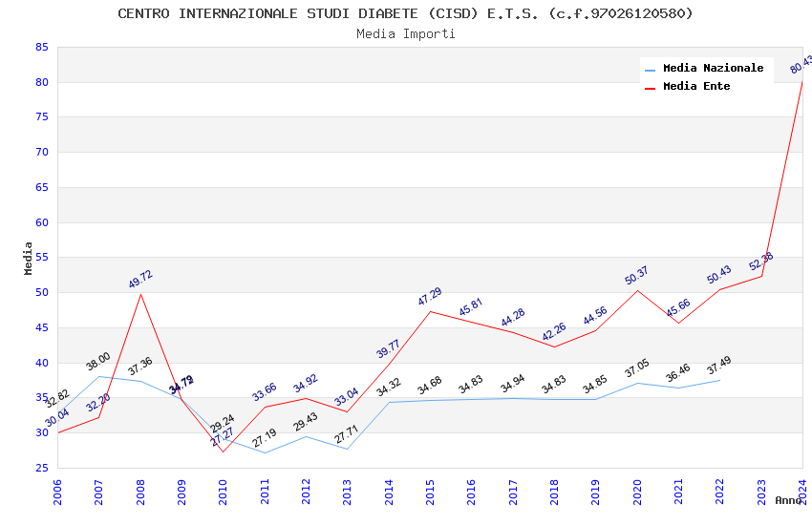Click the 52.38 data label

(761, 261)
